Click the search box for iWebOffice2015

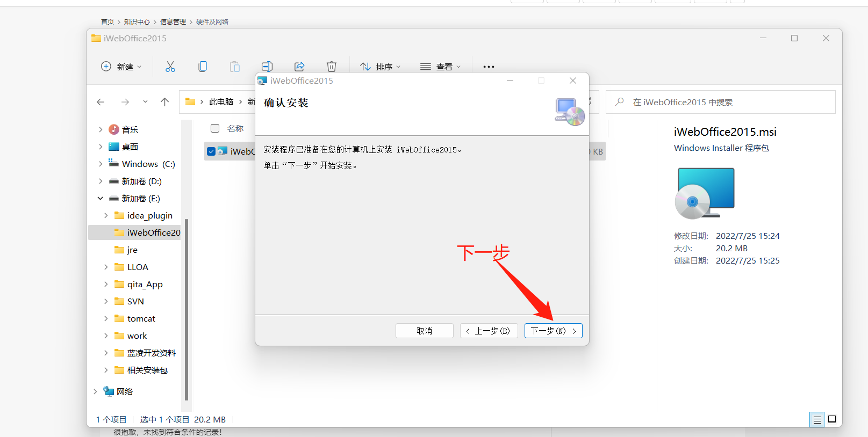[x=720, y=102]
